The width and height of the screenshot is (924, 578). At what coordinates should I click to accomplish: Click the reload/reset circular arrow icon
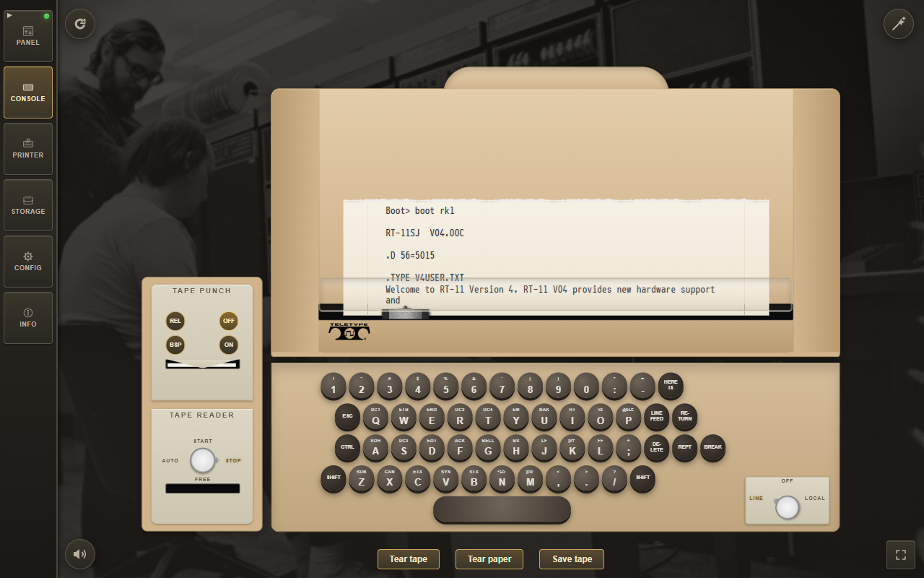click(80, 24)
